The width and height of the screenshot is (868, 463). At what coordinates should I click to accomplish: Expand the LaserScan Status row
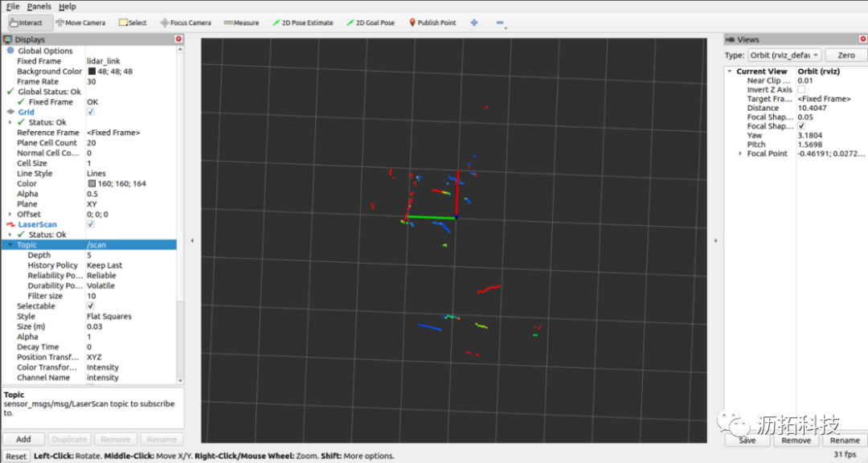[x=10, y=235]
